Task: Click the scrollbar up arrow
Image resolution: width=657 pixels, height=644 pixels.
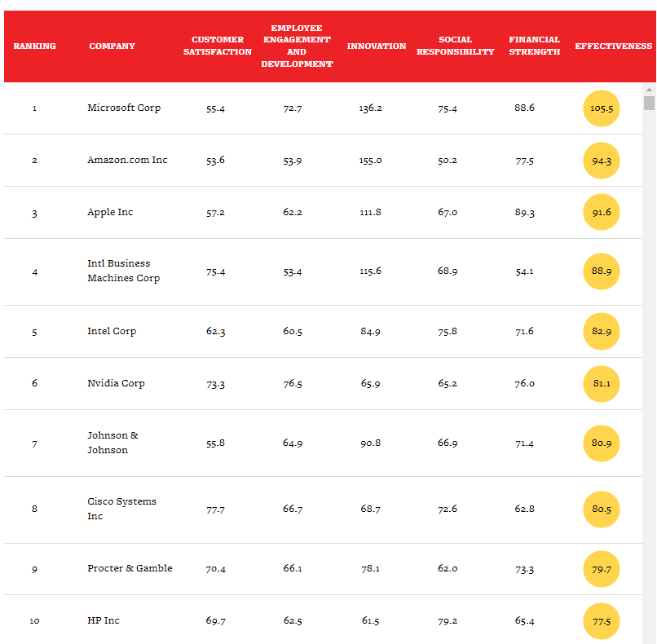Action: click(650, 89)
